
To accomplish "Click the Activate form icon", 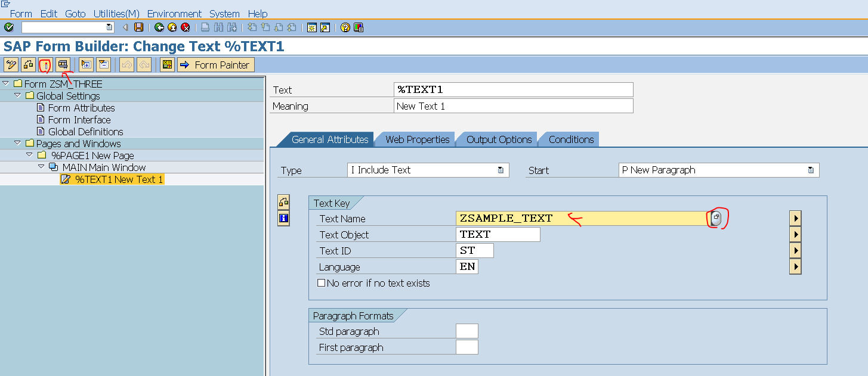I will [45, 64].
